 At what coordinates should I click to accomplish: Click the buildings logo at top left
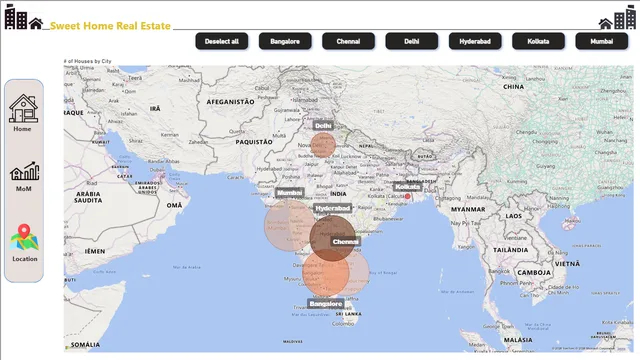tap(23, 17)
